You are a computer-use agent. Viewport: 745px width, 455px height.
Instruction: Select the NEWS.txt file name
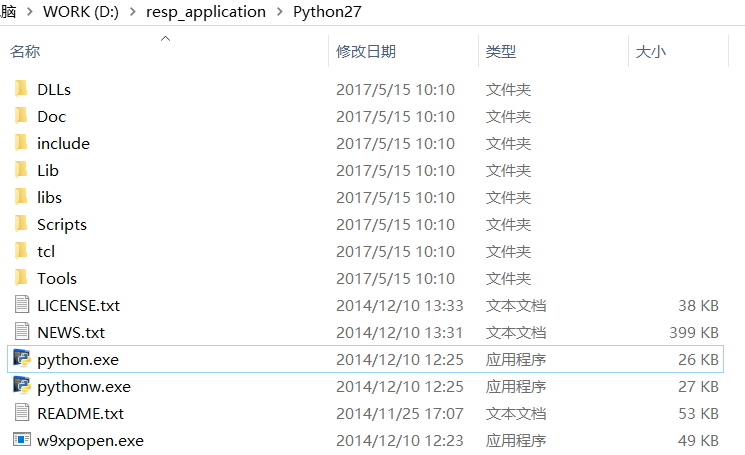click(71, 333)
